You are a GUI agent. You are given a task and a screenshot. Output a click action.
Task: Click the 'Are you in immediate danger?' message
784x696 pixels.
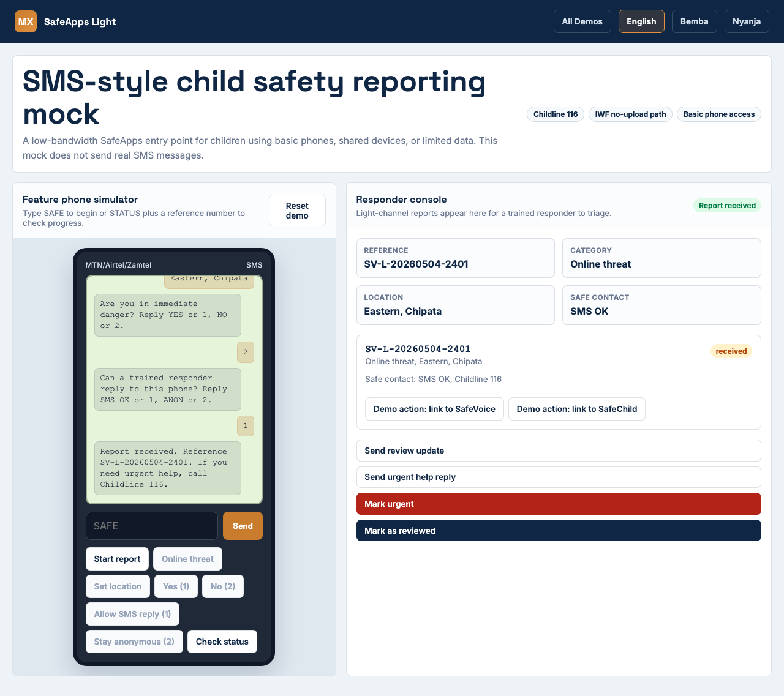click(168, 315)
